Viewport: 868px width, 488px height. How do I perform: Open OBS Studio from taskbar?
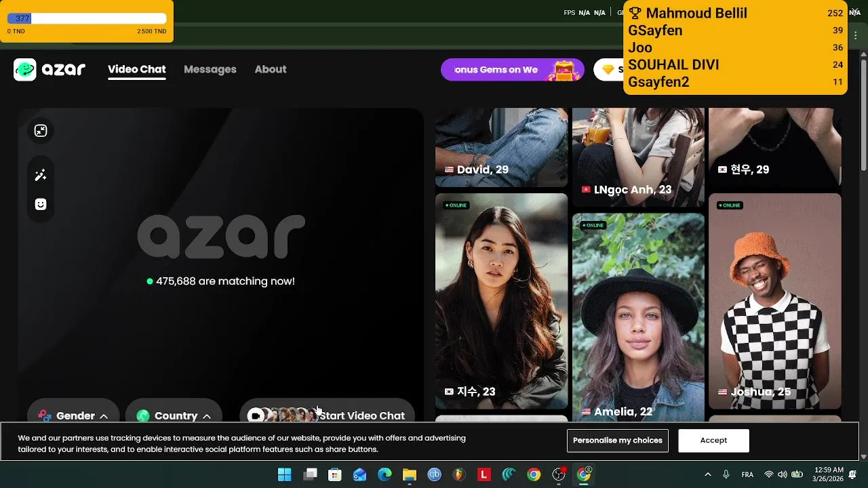point(559,474)
